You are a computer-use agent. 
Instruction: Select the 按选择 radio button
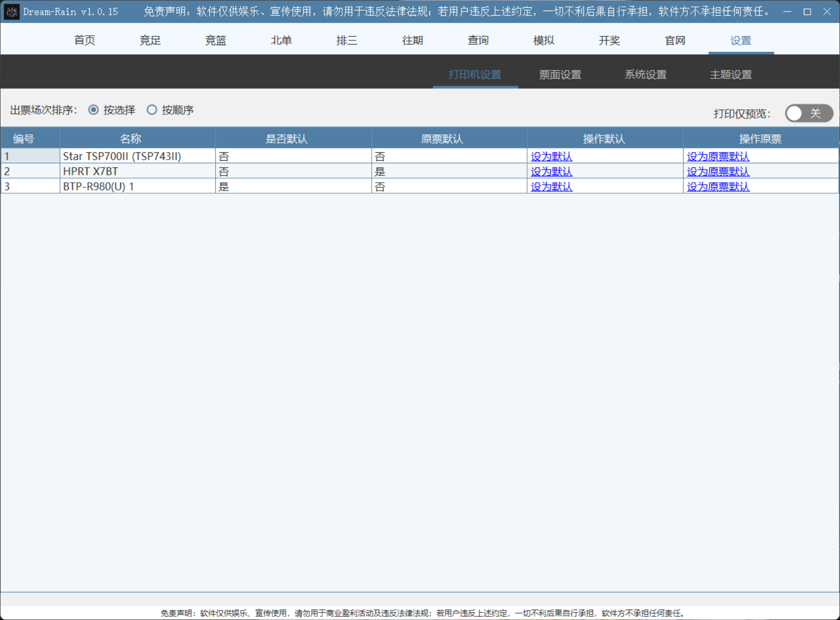[x=94, y=110]
